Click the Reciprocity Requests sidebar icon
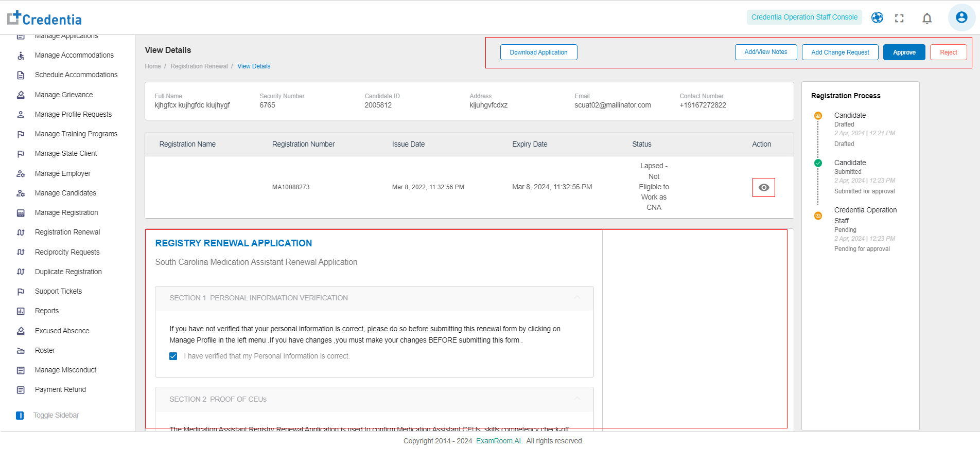 coord(21,253)
